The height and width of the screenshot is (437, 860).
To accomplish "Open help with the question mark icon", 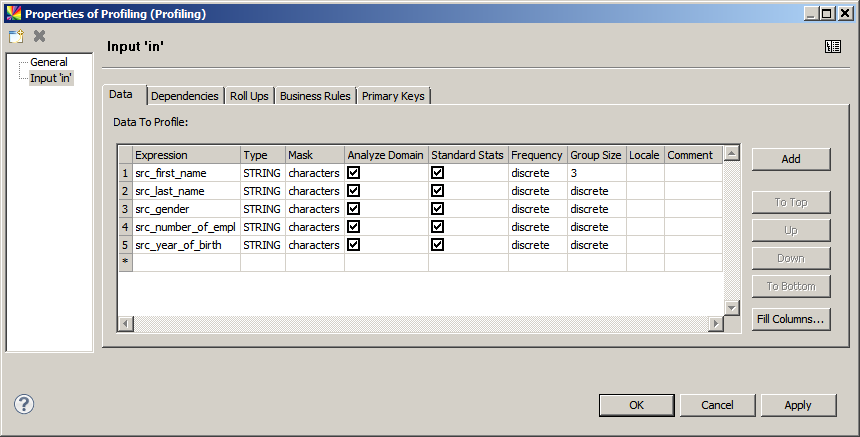I will [25, 404].
